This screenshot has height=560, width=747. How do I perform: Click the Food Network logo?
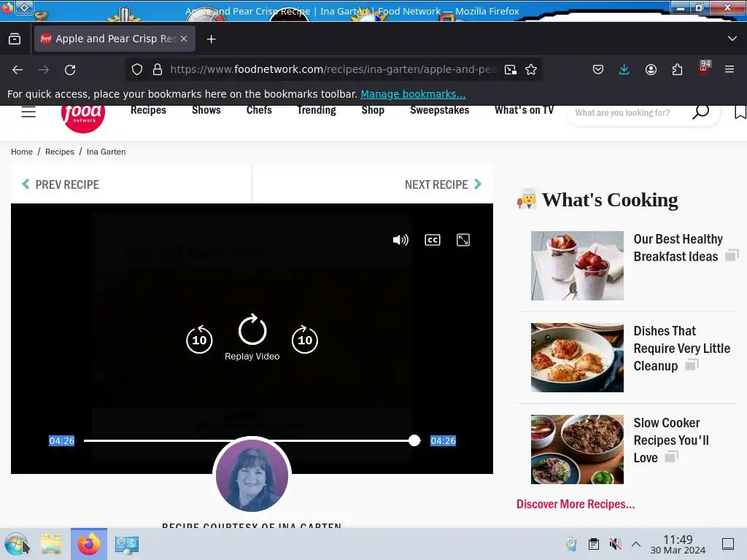[83, 117]
